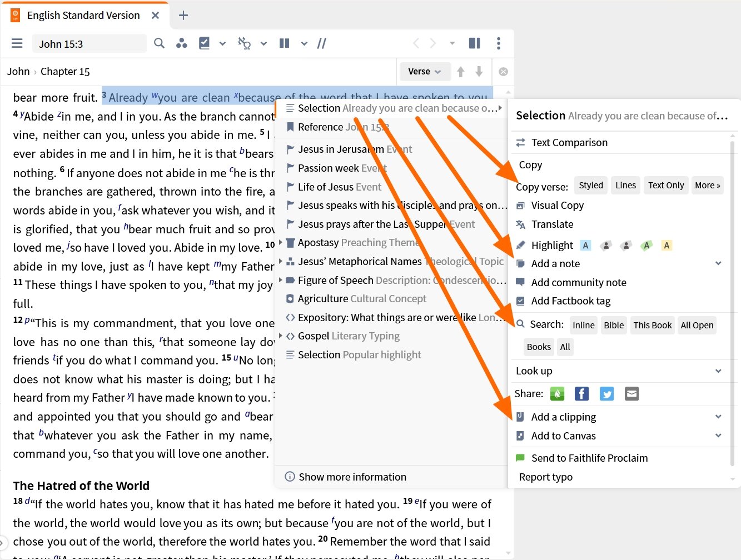Expand Figure of Speech description

281,280
